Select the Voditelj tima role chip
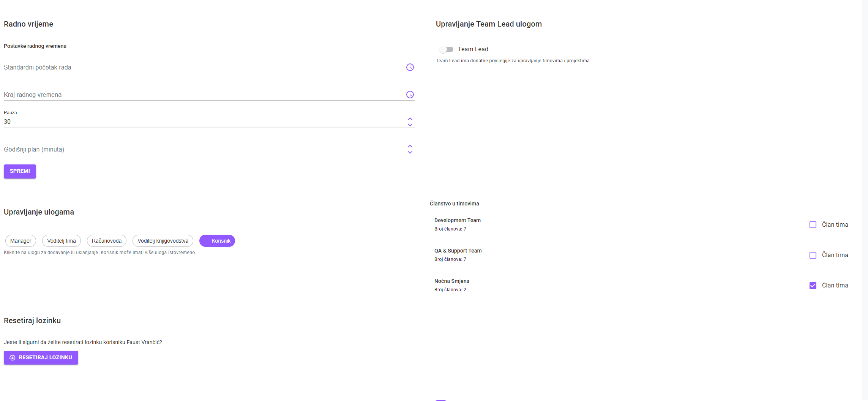 tap(62, 241)
